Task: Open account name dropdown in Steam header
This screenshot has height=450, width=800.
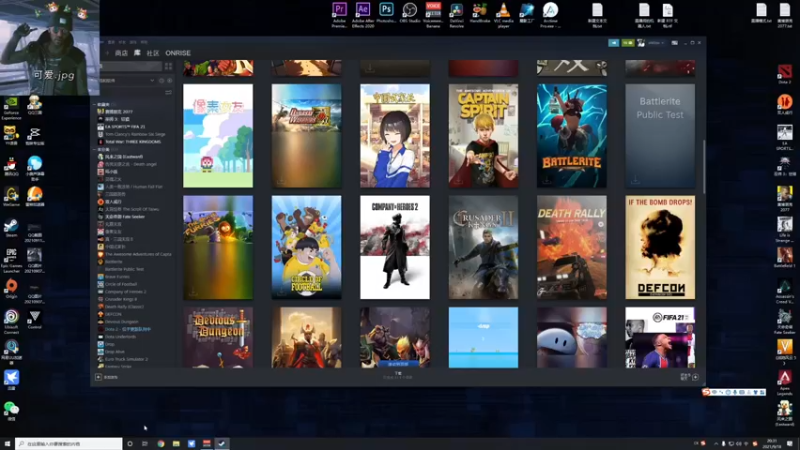Action: click(656, 43)
